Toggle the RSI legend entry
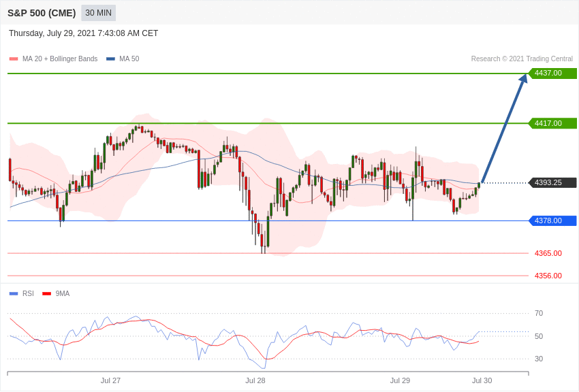The height and width of the screenshot is (392, 579). 21,293
